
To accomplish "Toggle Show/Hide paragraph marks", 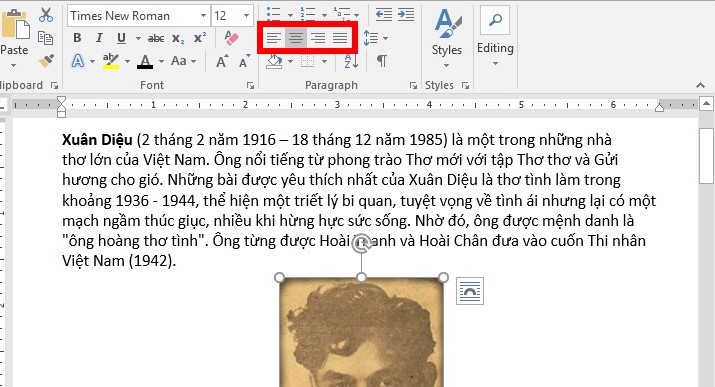I will 382,61.
